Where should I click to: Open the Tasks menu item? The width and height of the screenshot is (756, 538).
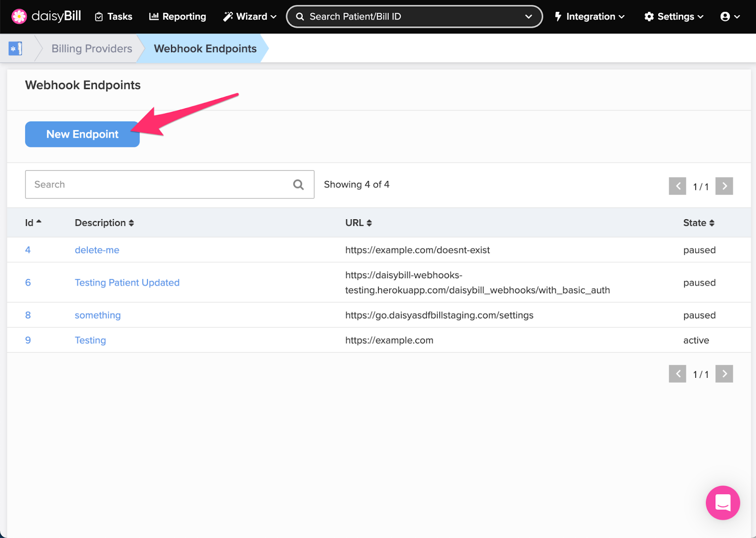[113, 17]
